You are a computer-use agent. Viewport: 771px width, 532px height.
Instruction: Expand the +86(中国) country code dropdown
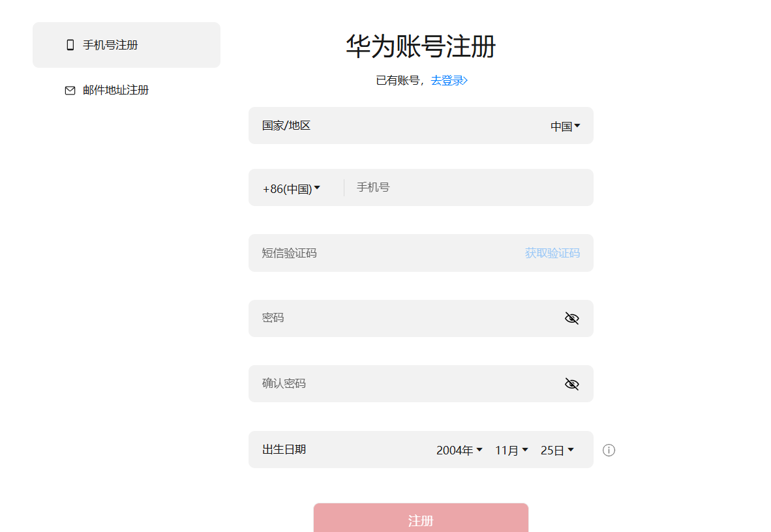[292, 189]
